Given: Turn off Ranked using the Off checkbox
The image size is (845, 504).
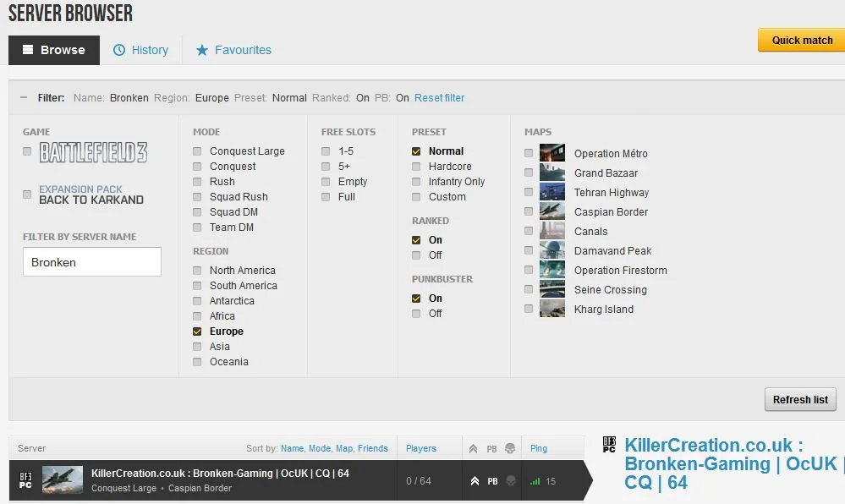Looking at the screenshot, I should click(416, 255).
